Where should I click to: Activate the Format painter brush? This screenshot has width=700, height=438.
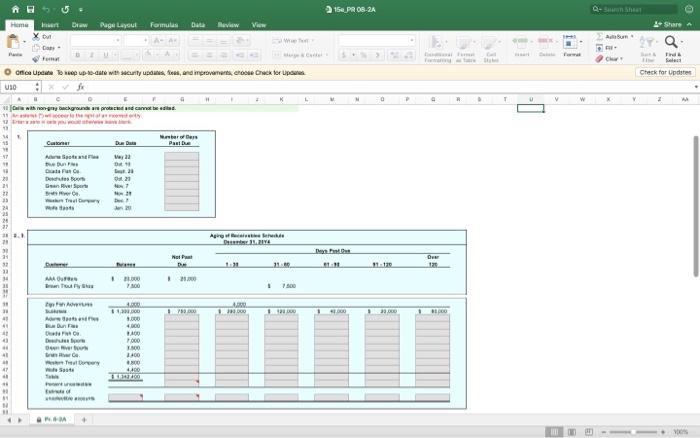click(x=36, y=58)
